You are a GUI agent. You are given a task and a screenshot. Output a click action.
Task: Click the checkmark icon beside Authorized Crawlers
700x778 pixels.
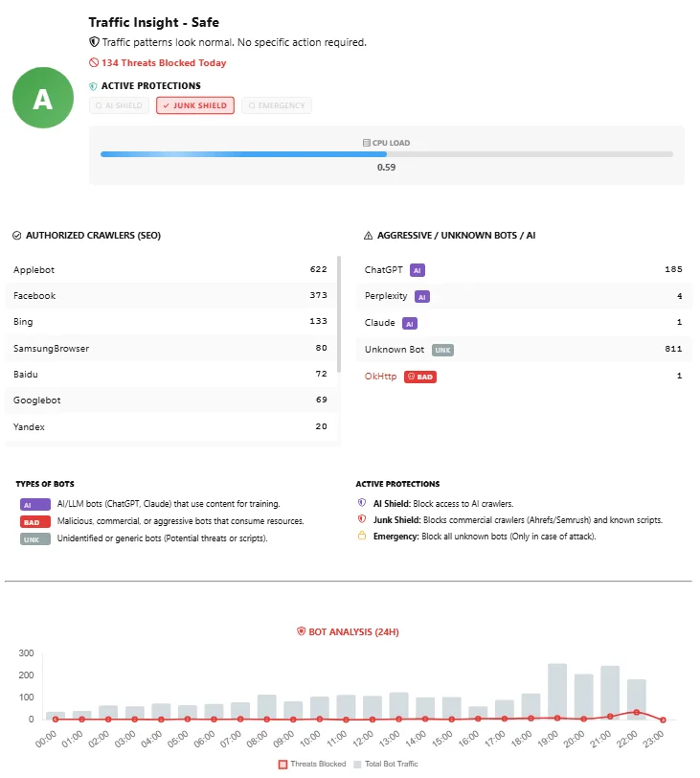tap(17, 235)
